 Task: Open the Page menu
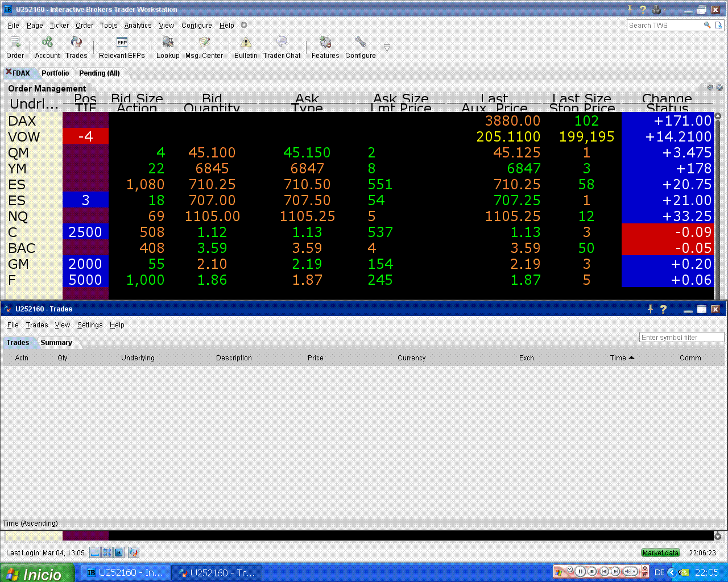tap(35, 26)
